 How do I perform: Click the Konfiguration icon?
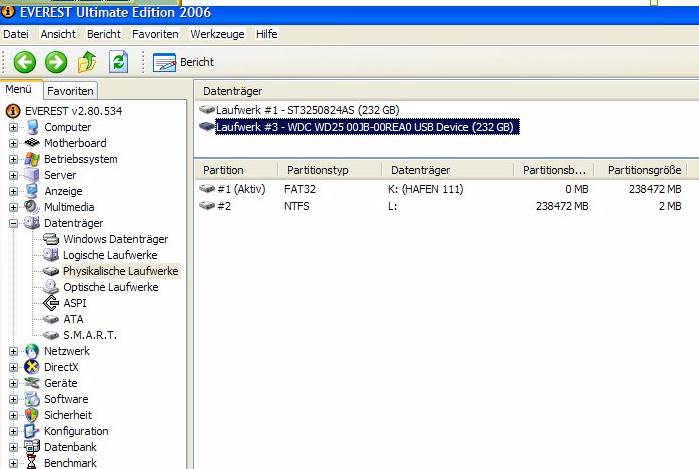coord(32,431)
